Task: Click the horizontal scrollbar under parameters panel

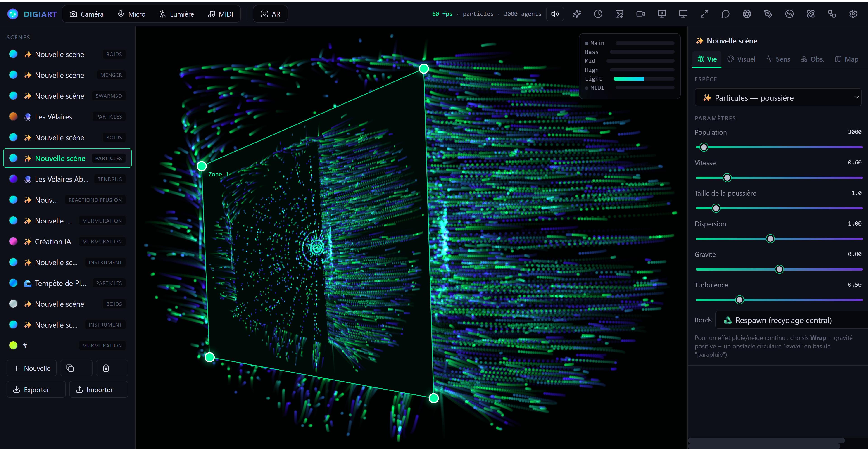Action: click(766, 441)
